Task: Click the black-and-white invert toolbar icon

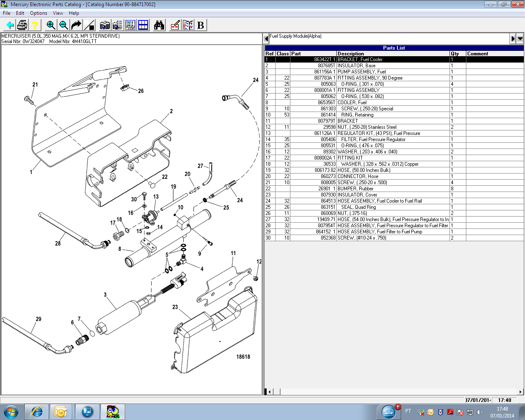Action: (x=89, y=25)
